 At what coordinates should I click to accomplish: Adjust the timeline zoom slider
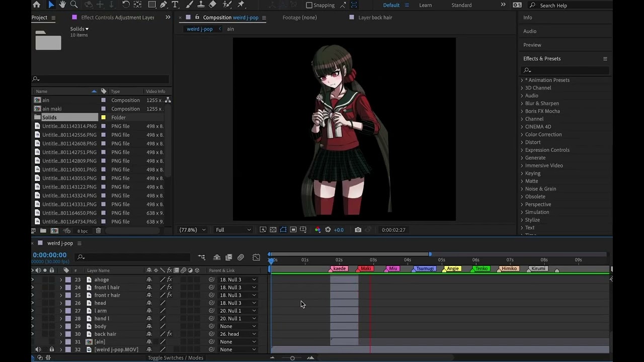(x=292, y=358)
